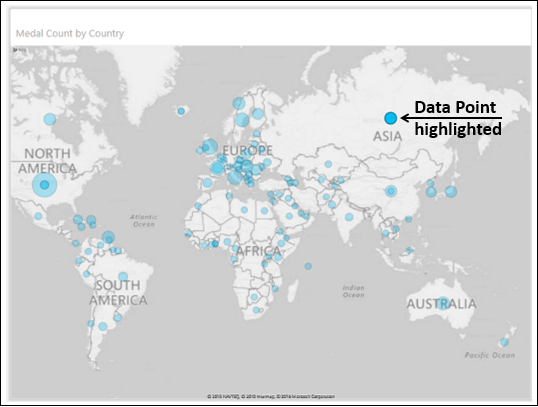Select the Mauritius bubble in Indian Ocean
The width and height of the screenshot is (538, 407).
point(308,266)
